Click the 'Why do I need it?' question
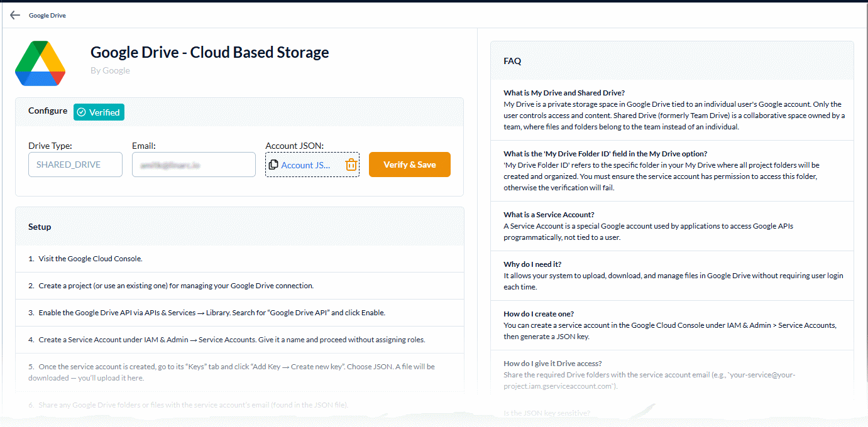The image size is (868, 427). (532, 264)
